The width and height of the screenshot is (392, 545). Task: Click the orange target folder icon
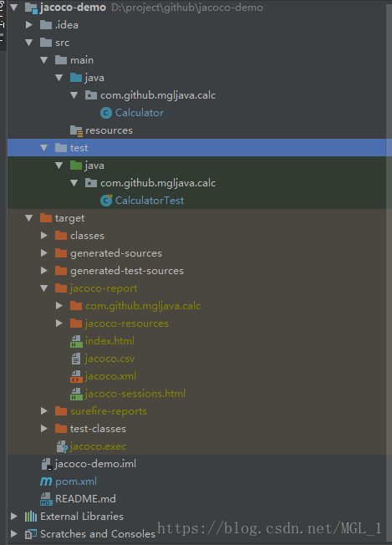pyautogui.click(x=46, y=218)
